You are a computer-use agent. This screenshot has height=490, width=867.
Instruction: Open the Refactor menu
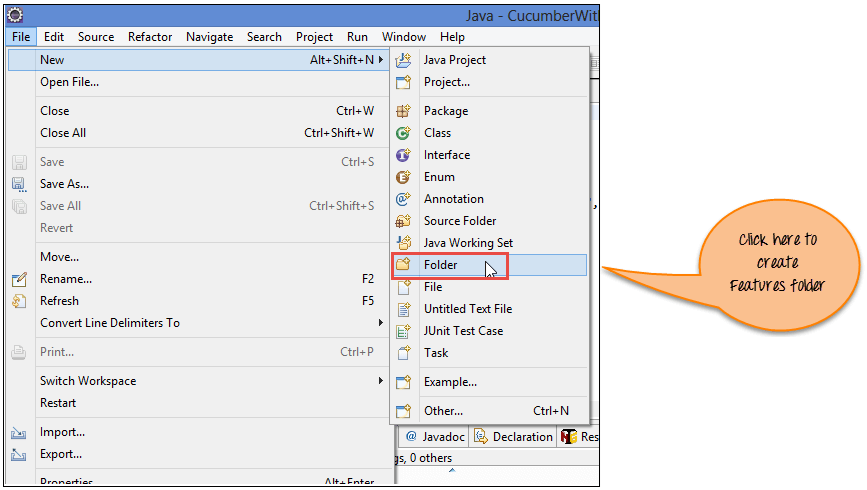point(150,37)
